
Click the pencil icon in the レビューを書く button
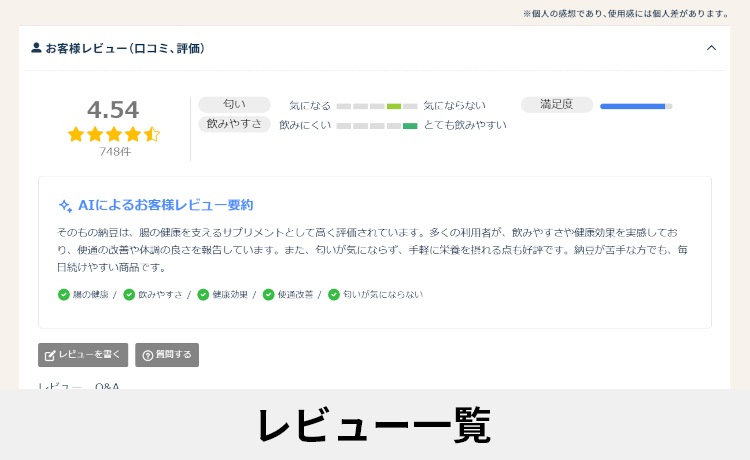point(50,355)
